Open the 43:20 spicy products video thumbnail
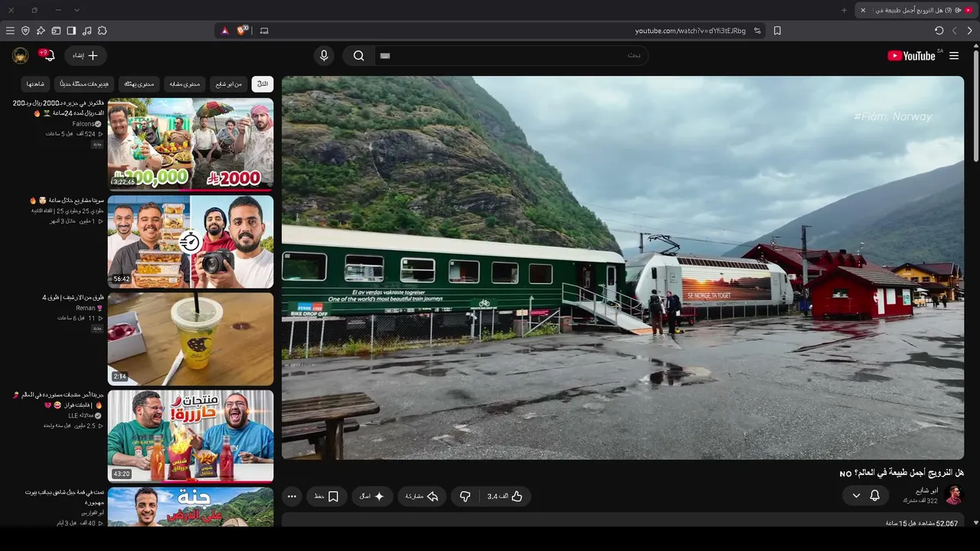Image resolution: width=980 pixels, height=551 pixels. click(x=191, y=436)
